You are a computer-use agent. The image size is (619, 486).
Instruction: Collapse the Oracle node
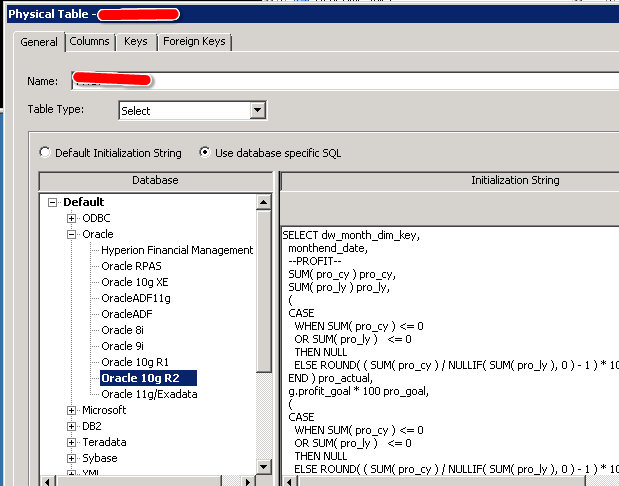point(71,235)
